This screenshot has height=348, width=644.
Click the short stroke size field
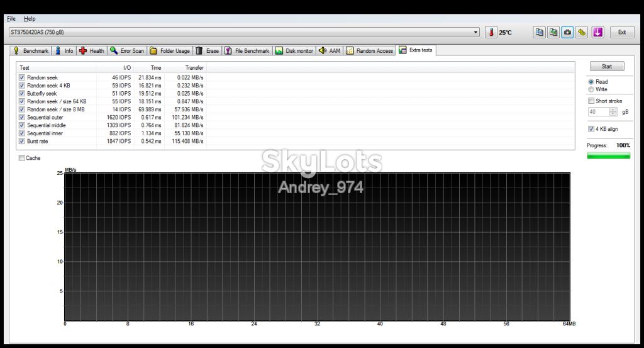pyautogui.click(x=599, y=112)
